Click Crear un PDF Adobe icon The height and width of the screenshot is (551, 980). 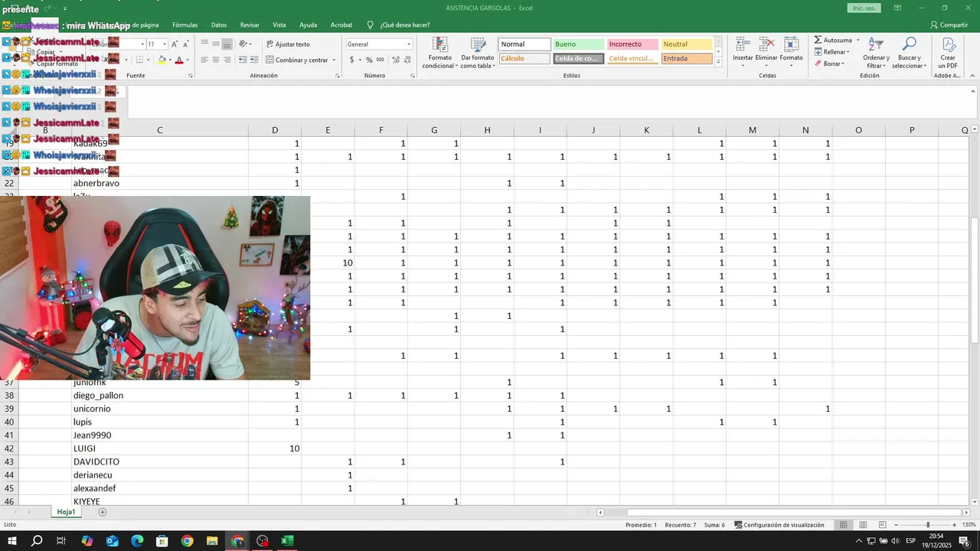[x=947, y=52]
